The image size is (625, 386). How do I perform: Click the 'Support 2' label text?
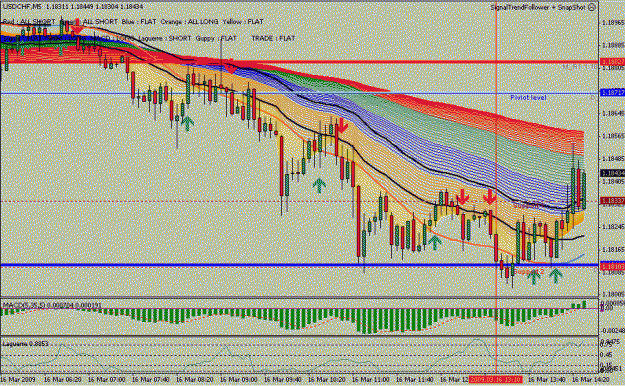[x=529, y=272]
